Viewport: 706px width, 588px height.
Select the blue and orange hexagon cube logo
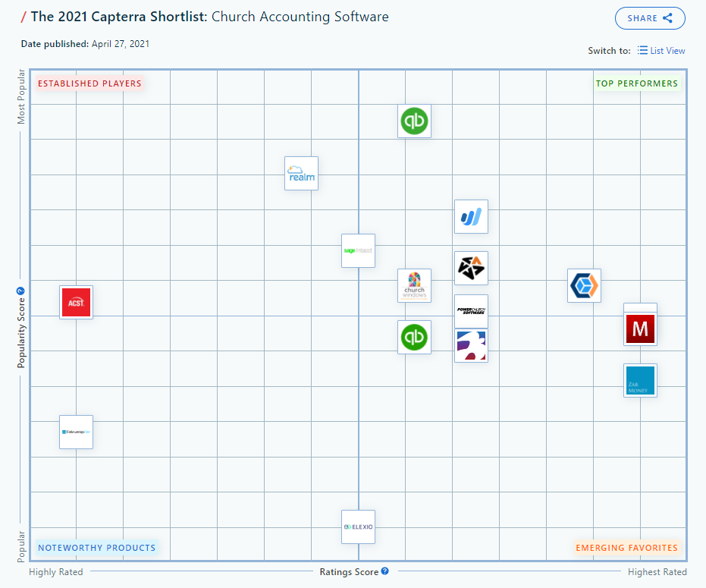point(584,286)
